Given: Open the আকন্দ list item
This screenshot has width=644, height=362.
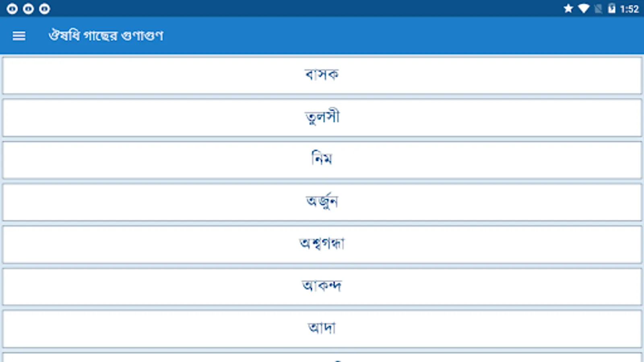Looking at the screenshot, I should click(322, 286).
